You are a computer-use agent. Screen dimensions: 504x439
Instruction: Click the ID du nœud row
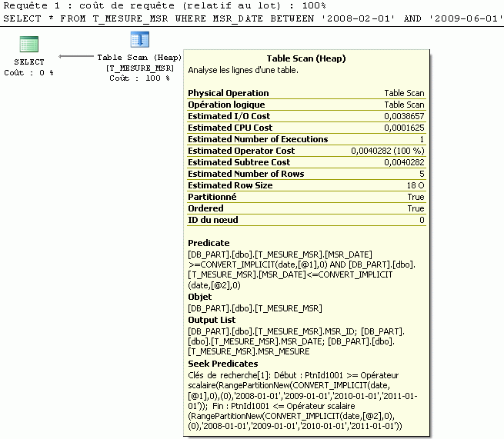305,220
